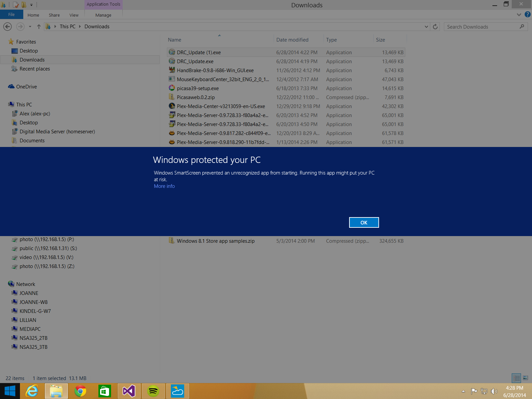Click the Forward navigation arrow
This screenshot has height=399, width=532.
click(x=20, y=27)
